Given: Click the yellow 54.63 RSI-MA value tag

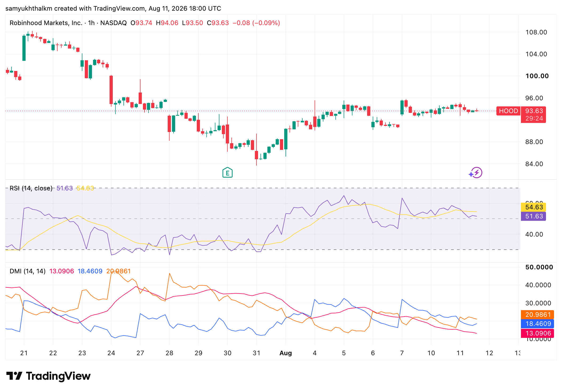Looking at the screenshot, I should click(x=534, y=207).
